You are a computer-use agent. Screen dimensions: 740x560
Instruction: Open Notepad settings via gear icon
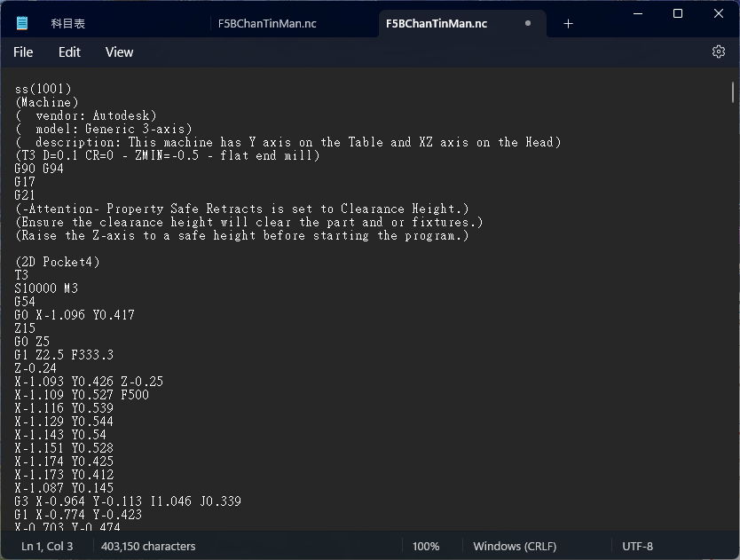point(719,51)
